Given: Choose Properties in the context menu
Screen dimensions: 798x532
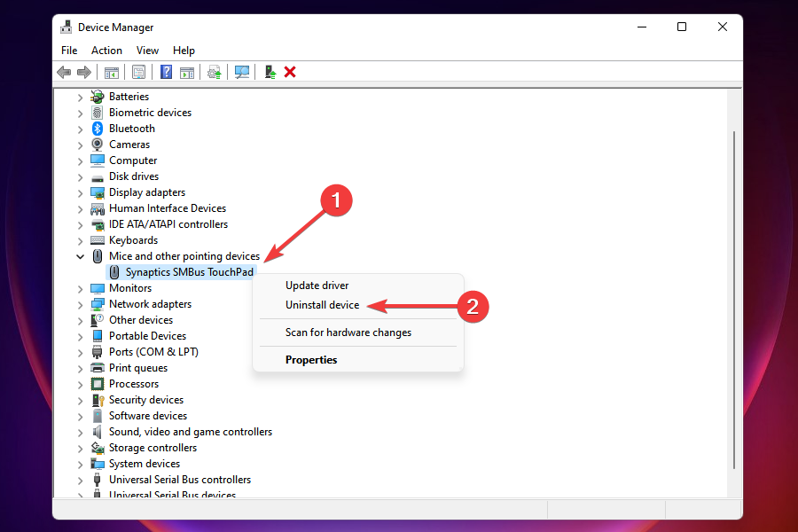Looking at the screenshot, I should tap(358, 360).
